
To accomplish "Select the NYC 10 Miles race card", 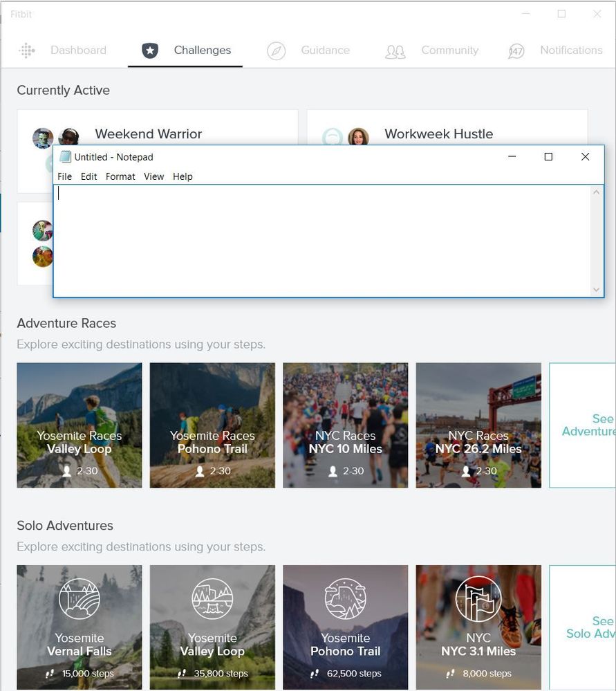I will coord(346,425).
